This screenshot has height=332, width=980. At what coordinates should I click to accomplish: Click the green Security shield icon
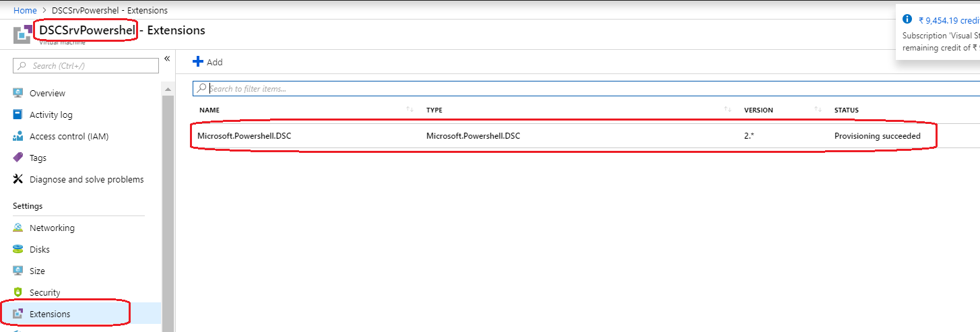pyautogui.click(x=18, y=292)
